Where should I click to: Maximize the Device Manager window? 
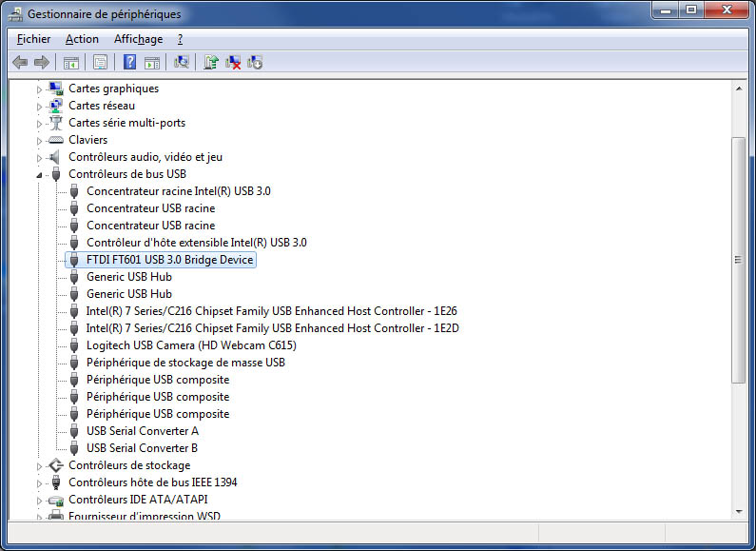click(691, 10)
